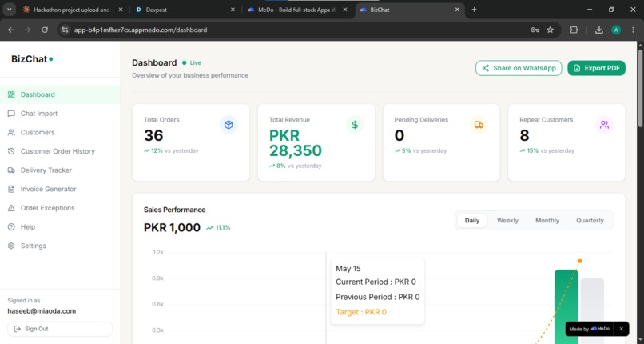Switch to the MeDo Build full-stack tab
This screenshot has width=644, height=344.
[296, 10]
